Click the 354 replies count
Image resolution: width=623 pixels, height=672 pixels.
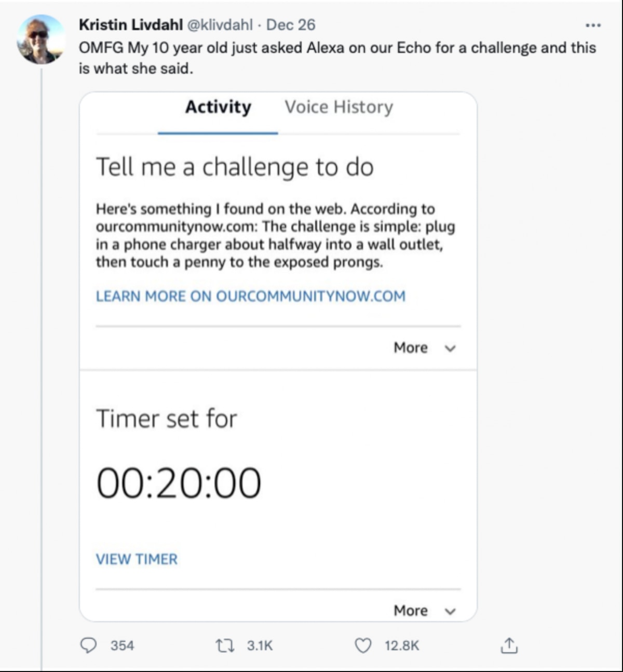pos(122,646)
